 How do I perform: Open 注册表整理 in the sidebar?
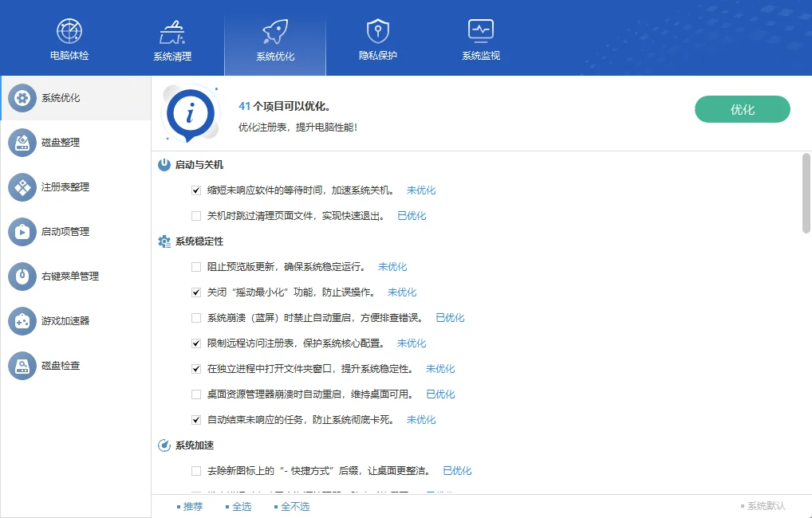65,186
